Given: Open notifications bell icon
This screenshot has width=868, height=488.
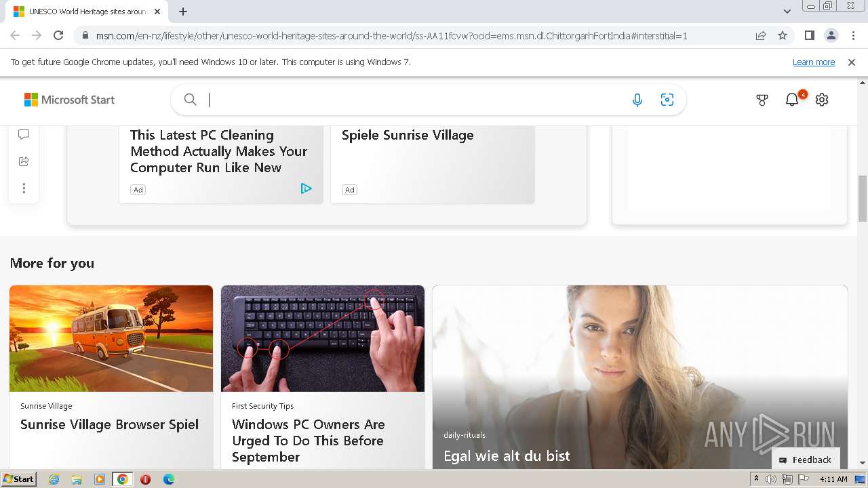Looking at the screenshot, I should pos(792,100).
